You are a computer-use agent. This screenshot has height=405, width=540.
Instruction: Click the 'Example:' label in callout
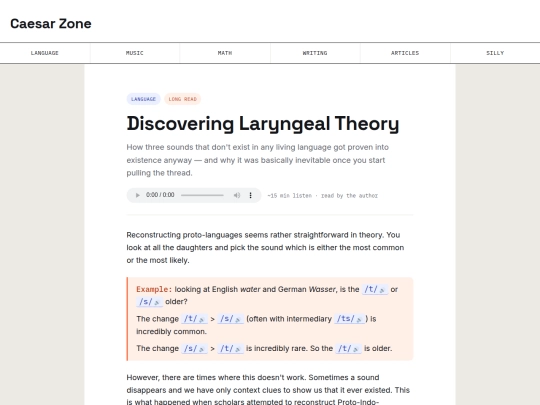(154, 289)
